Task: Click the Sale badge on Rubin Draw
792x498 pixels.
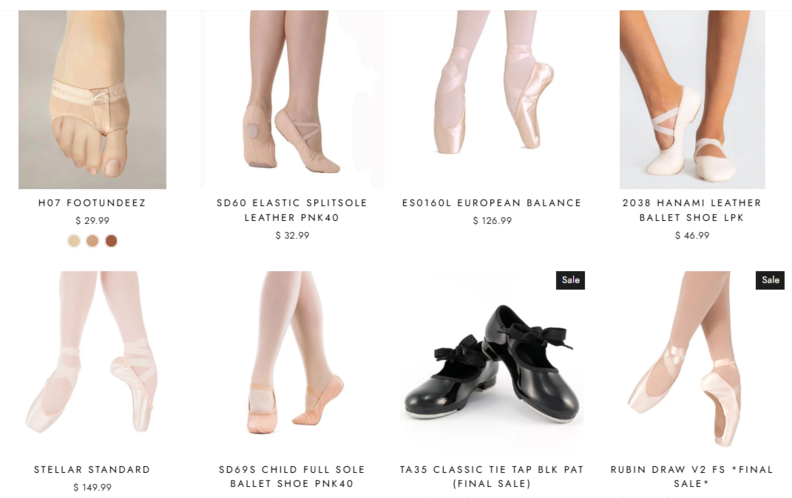Action: tap(770, 280)
